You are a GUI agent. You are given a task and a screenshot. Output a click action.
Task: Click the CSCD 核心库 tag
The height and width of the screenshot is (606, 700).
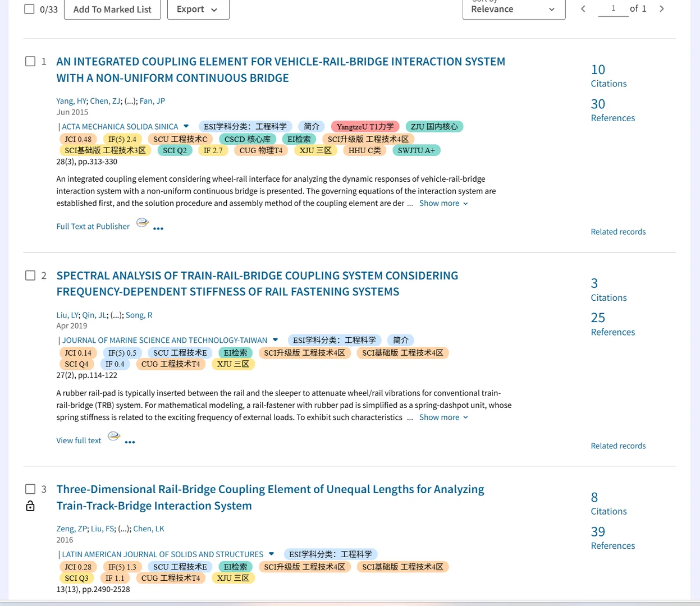point(248,139)
